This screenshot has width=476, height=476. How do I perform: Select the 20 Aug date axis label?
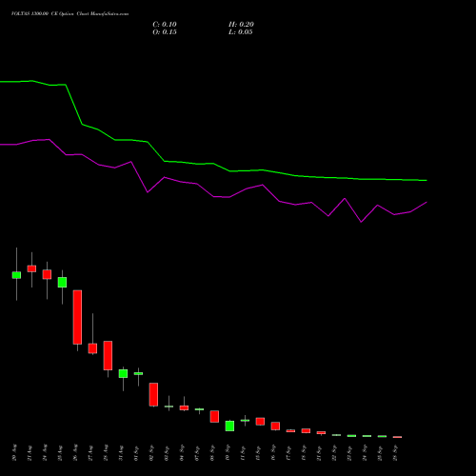[14, 452]
